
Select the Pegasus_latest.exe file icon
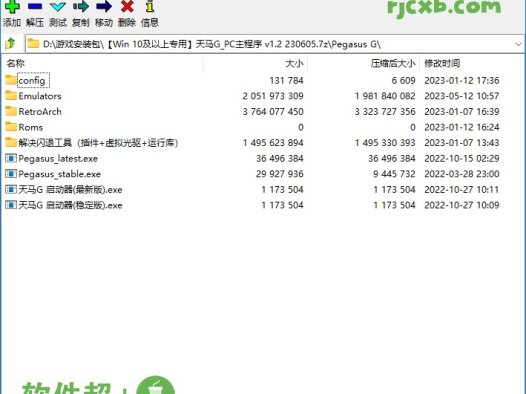[x=11, y=158]
